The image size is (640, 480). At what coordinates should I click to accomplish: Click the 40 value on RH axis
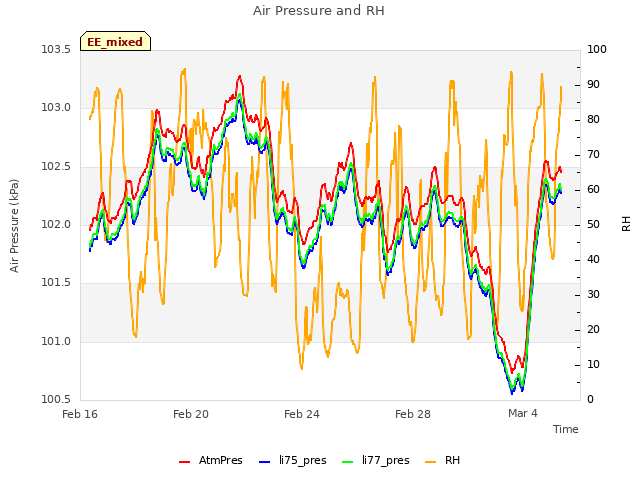tap(593, 260)
